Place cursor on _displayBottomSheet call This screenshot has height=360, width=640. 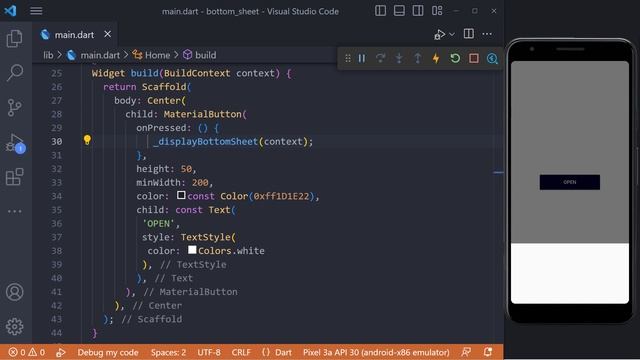click(206, 142)
